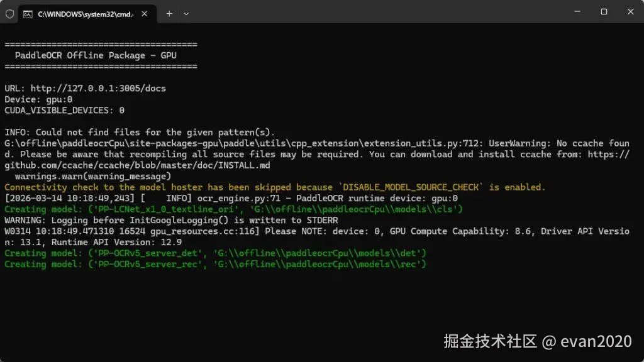
Task: Click the 'CUDA_VISIBLE_DEVICES: 0' line
Action: [x=65, y=111]
